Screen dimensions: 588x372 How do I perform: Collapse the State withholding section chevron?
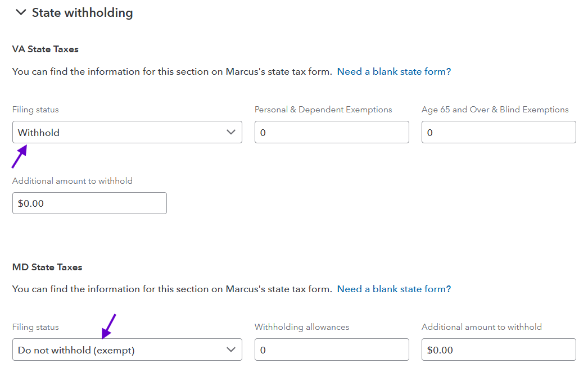pos(21,12)
